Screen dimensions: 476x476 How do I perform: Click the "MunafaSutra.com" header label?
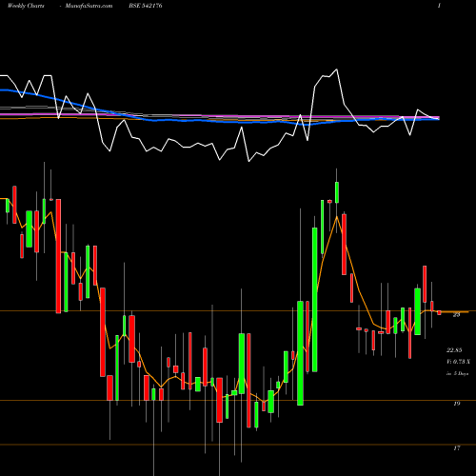click(89, 6)
